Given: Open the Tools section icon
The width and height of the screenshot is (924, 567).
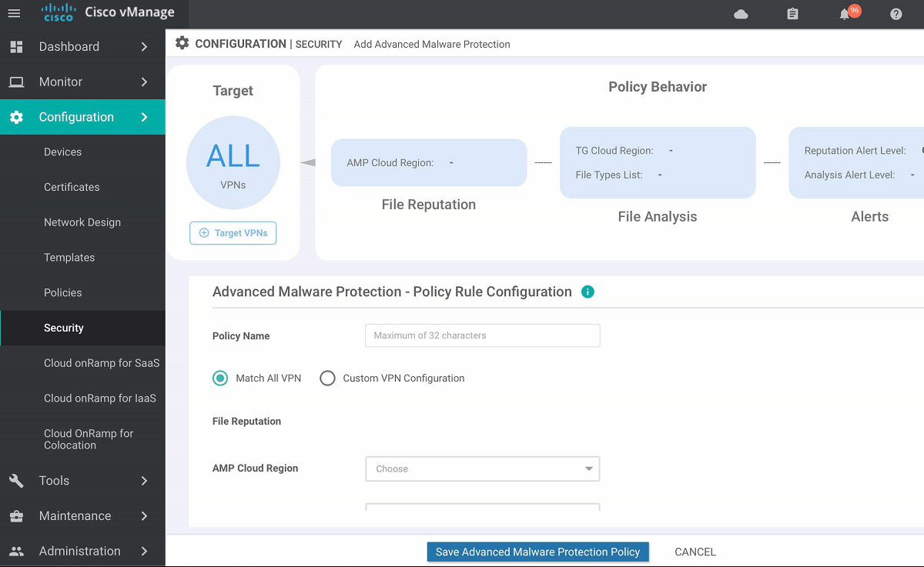Looking at the screenshot, I should coord(16,480).
